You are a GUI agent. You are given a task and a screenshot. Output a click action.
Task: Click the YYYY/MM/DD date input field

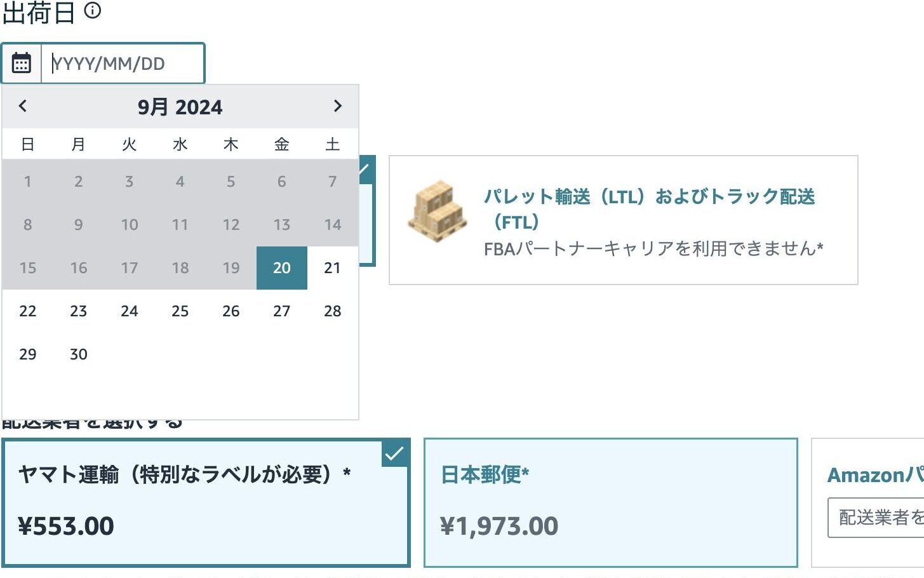click(123, 64)
